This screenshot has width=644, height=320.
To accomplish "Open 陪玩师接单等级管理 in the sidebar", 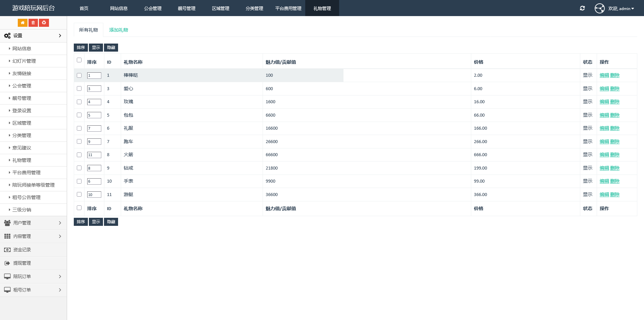I will pos(34,185).
